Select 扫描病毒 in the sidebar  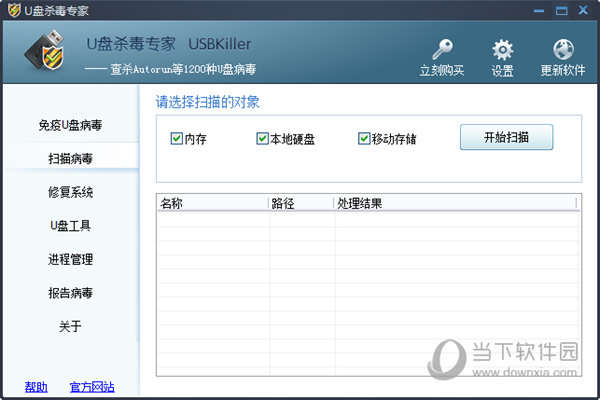[x=70, y=158]
